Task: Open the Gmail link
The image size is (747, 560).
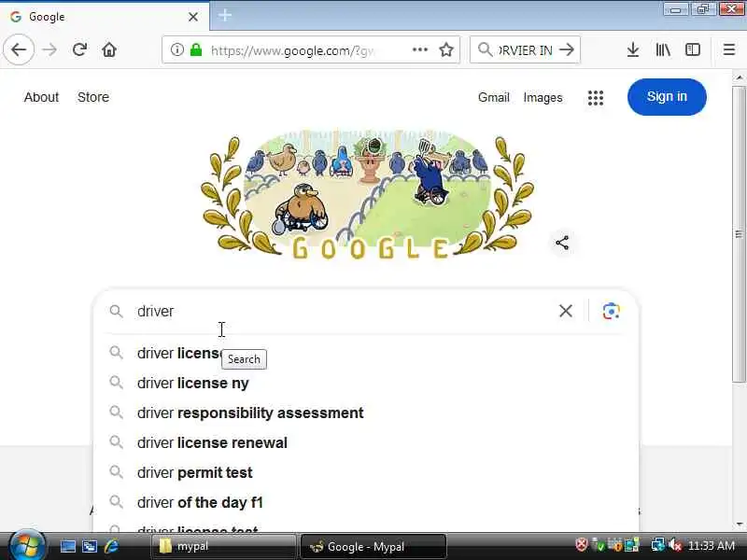Action: [494, 98]
